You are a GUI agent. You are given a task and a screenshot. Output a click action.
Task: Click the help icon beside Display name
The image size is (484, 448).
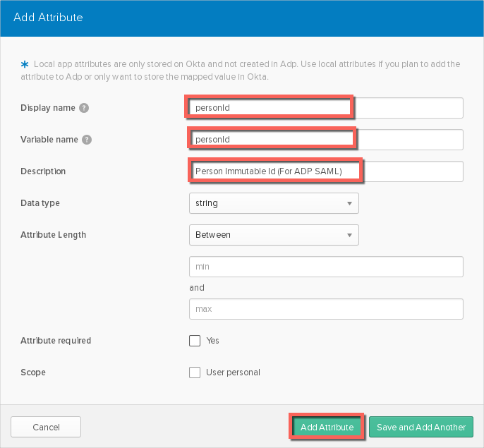pos(84,108)
